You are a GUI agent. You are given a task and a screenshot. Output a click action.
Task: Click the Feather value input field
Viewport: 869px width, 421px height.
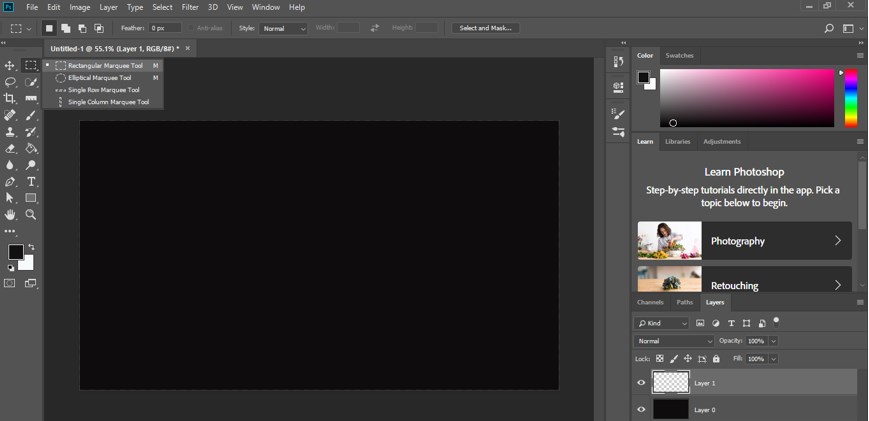tap(165, 28)
